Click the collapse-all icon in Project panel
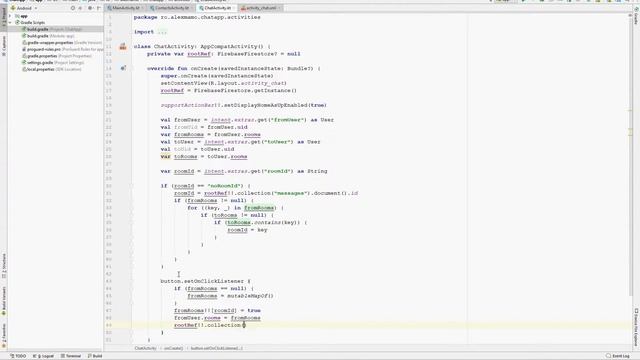The image size is (640, 360). [x=80, y=8]
